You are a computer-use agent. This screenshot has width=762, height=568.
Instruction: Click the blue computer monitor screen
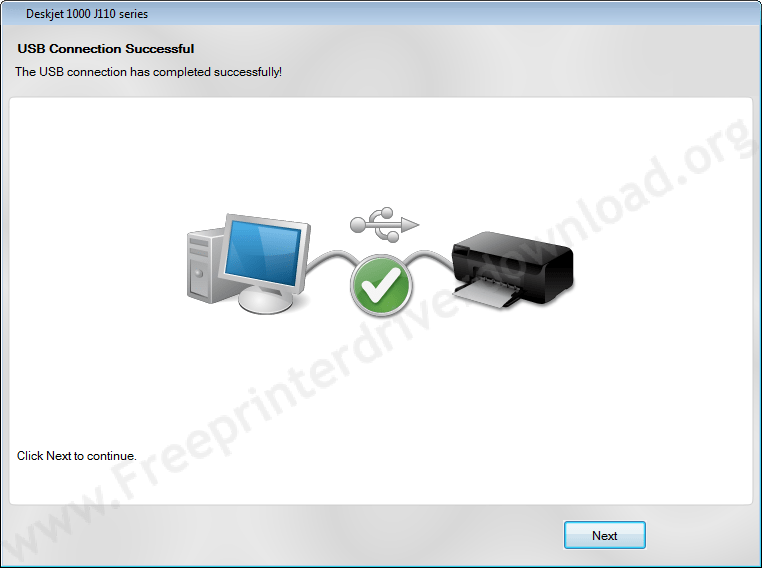coord(263,253)
